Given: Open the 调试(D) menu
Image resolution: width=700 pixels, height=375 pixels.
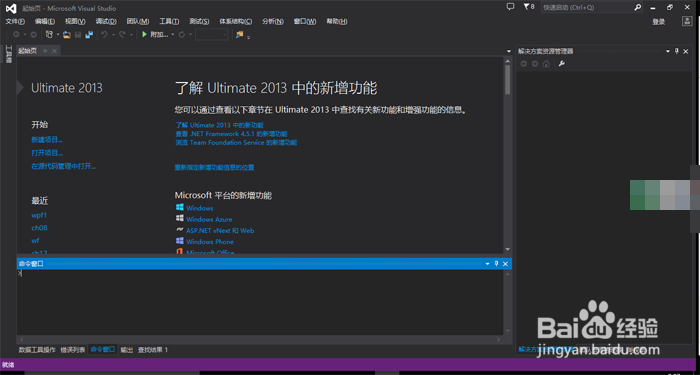Looking at the screenshot, I should [106, 21].
